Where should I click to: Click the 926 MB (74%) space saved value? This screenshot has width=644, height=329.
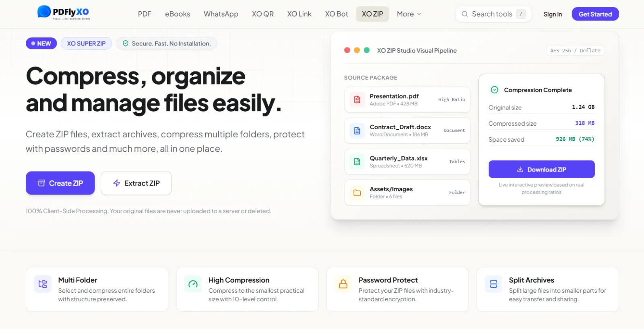pos(575,139)
